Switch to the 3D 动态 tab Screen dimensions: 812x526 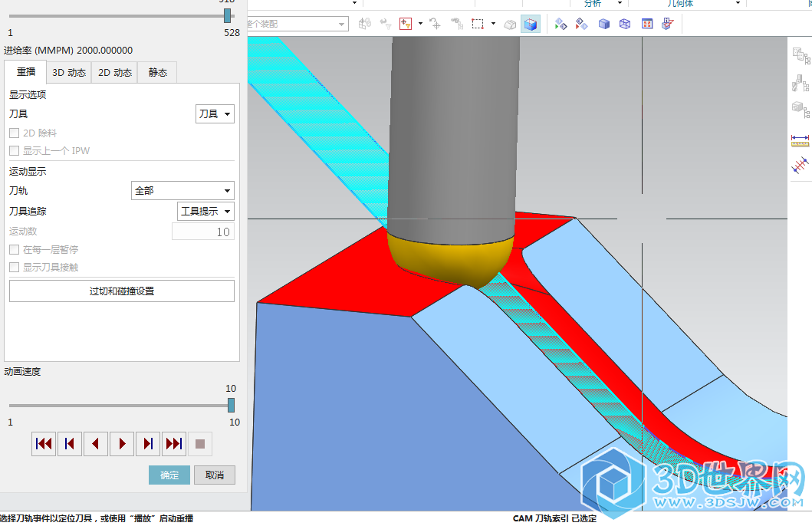[x=69, y=73]
